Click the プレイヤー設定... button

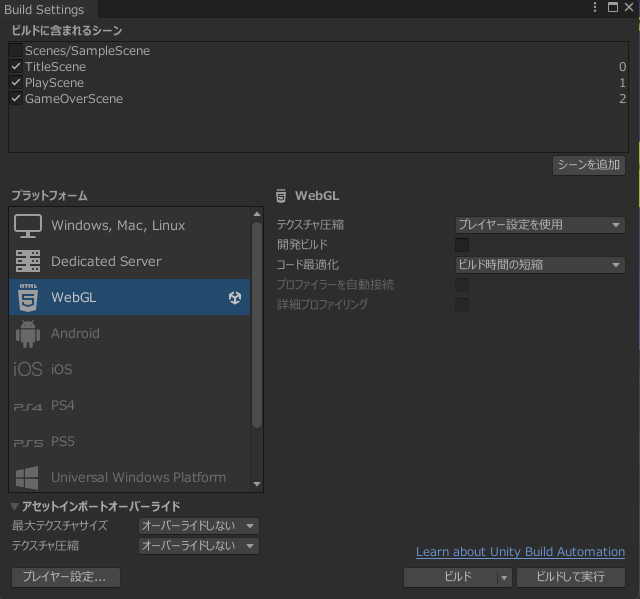coord(66,577)
